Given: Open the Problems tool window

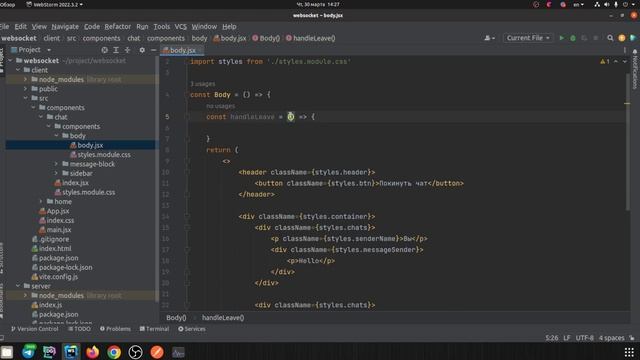Looking at the screenshot, I should pyautogui.click(x=116, y=329).
